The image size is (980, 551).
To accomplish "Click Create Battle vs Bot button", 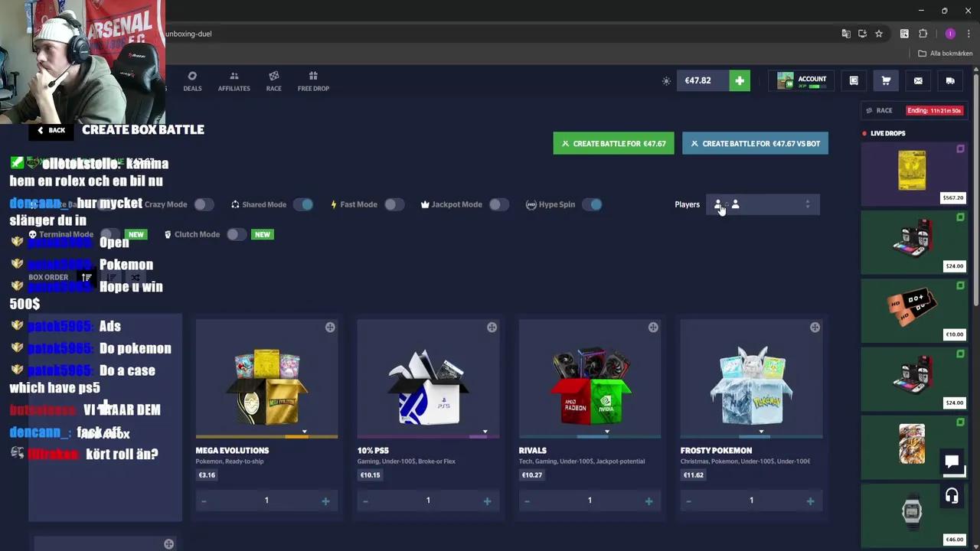I will (755, 143).
